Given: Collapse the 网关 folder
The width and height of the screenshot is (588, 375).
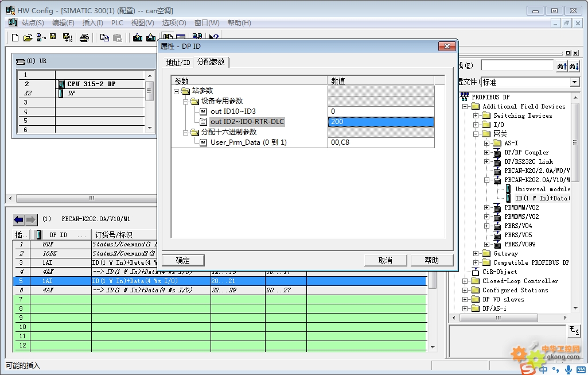Looking at the screenshot, I should [476, 134].
